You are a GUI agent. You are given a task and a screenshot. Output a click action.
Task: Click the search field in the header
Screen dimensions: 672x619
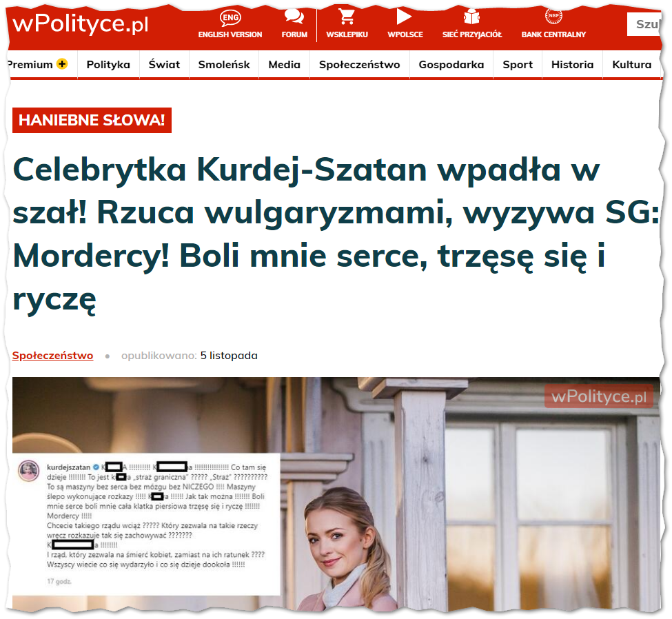(644, 24)
